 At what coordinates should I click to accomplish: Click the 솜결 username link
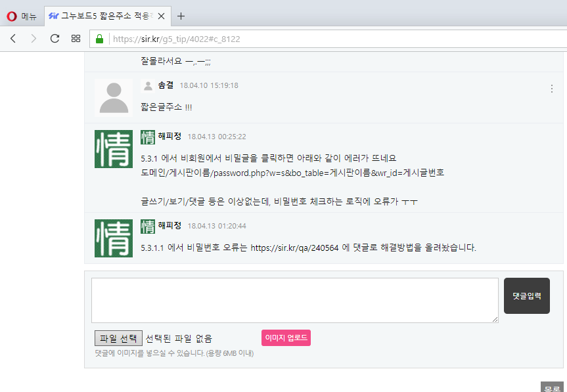click(166, 85)
